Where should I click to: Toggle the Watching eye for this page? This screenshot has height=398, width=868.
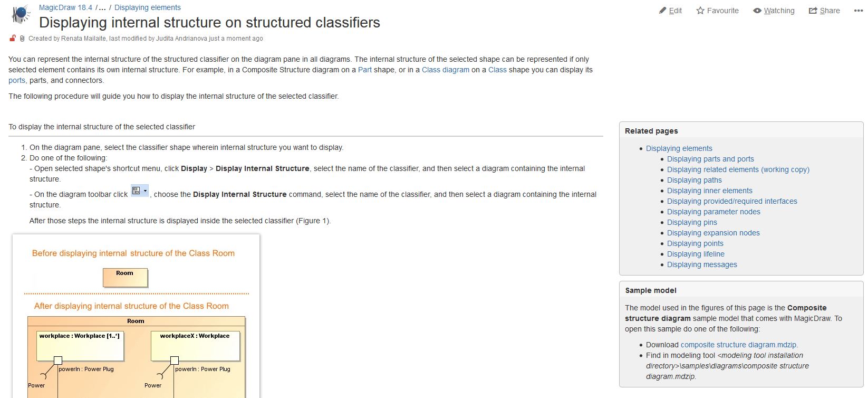click(x=757, y=11)
